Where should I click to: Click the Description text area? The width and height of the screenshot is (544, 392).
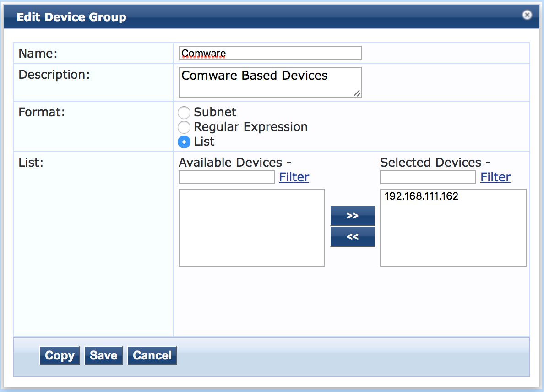click(x=270, y=82)
